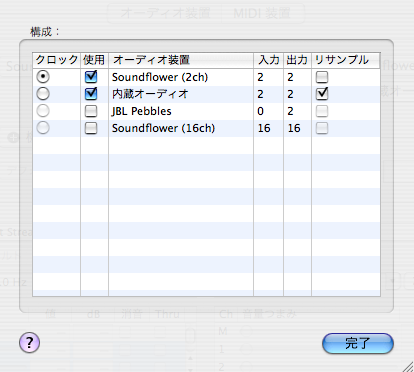Select clock radio for Soundflower (16ch)
The height and width of the screenshot is (372, 414).
43,128
